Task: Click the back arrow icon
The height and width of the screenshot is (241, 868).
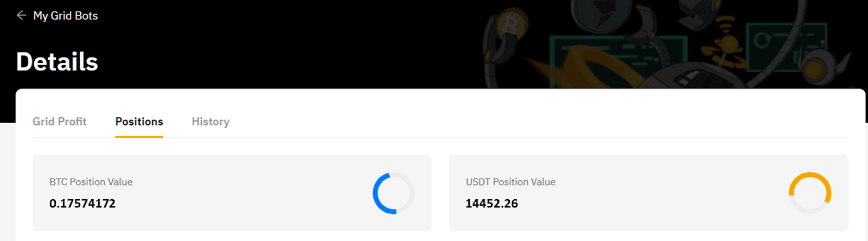Action: pyautogui.click(x=21, y=15)
